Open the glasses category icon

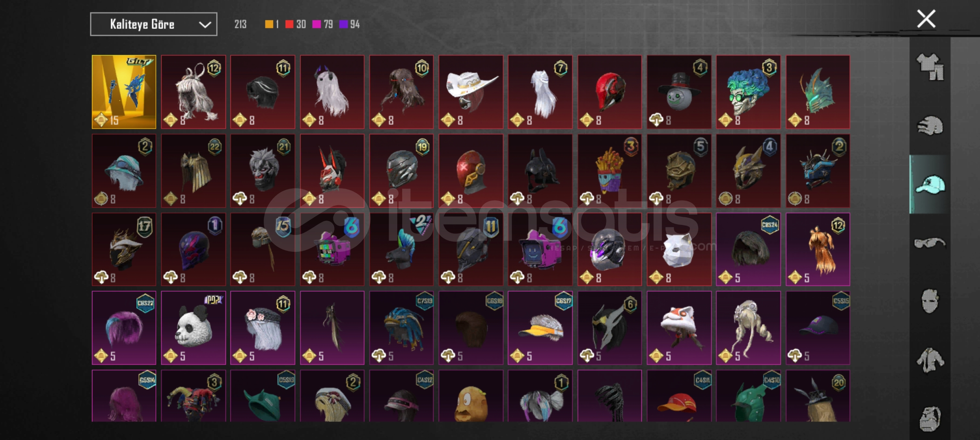click(x=930, y=243)
